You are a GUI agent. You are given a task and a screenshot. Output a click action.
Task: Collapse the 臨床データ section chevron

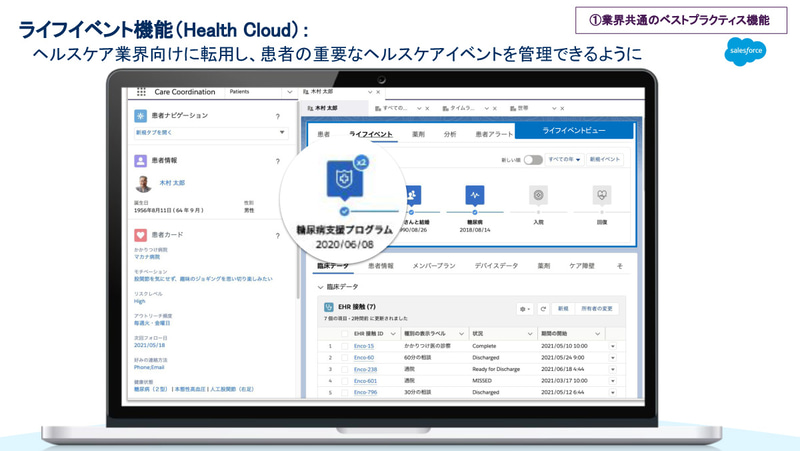pyautogui.click(x=320, y=287)
